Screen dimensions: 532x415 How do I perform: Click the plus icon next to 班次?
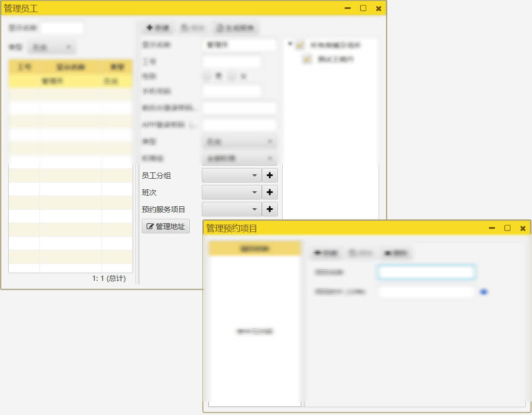pyautogui.click(x=270, y=192)
